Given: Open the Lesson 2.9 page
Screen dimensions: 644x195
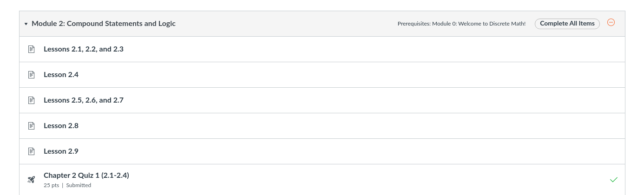Looking at the screenshot, I should coord(61,151).
